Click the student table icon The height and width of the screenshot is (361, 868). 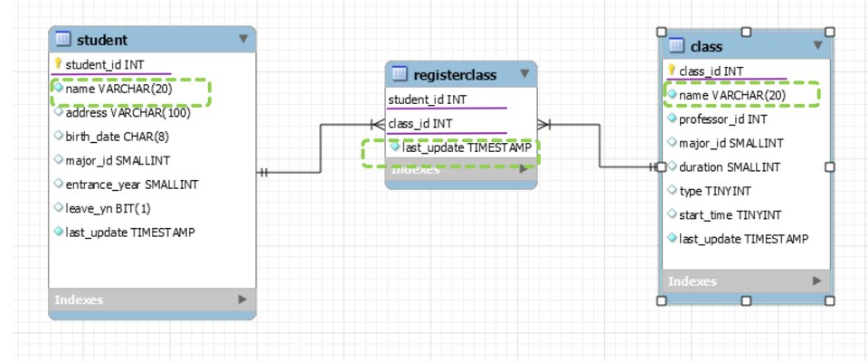coord(63,39)
